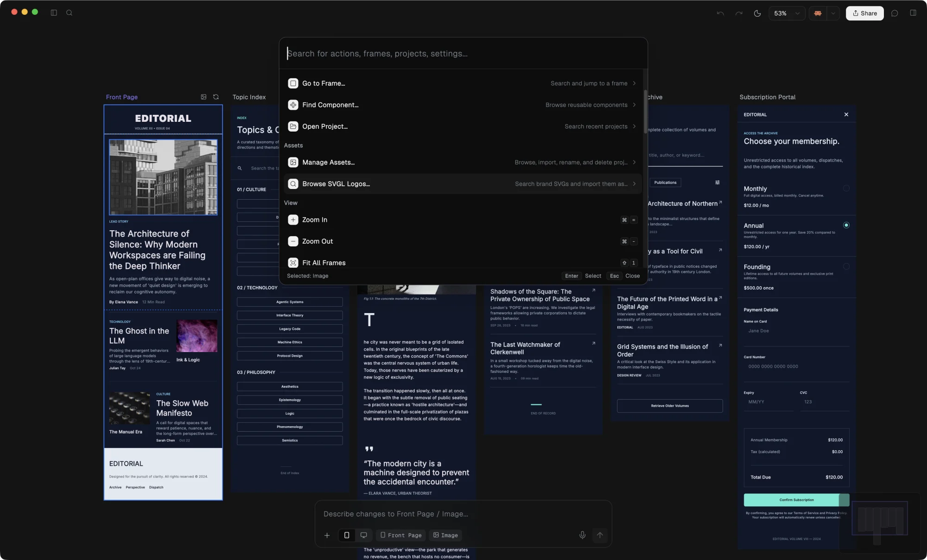Toggle the right sidebar panel icon
The height and width of the screenshot is (560, 927).
pyautogui.click(x=913, y=13)
